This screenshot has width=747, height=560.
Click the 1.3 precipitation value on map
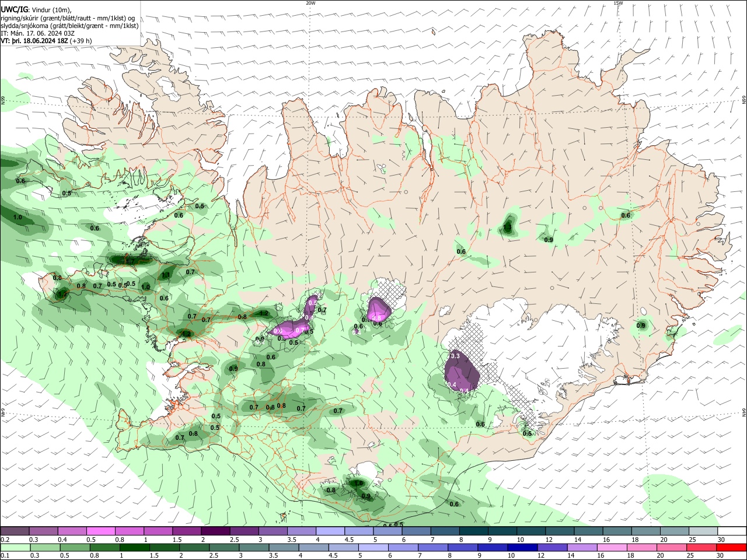coord(507,228)
